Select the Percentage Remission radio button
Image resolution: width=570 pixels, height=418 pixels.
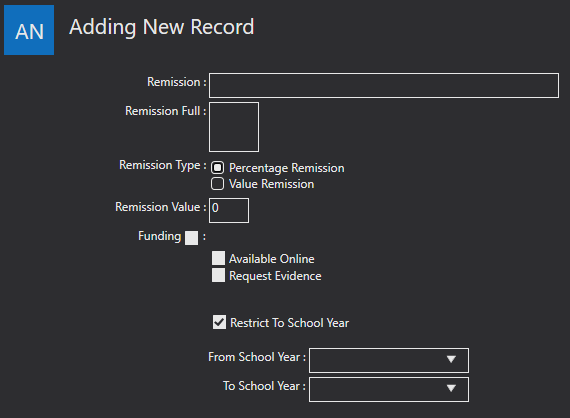click(217, 168)
